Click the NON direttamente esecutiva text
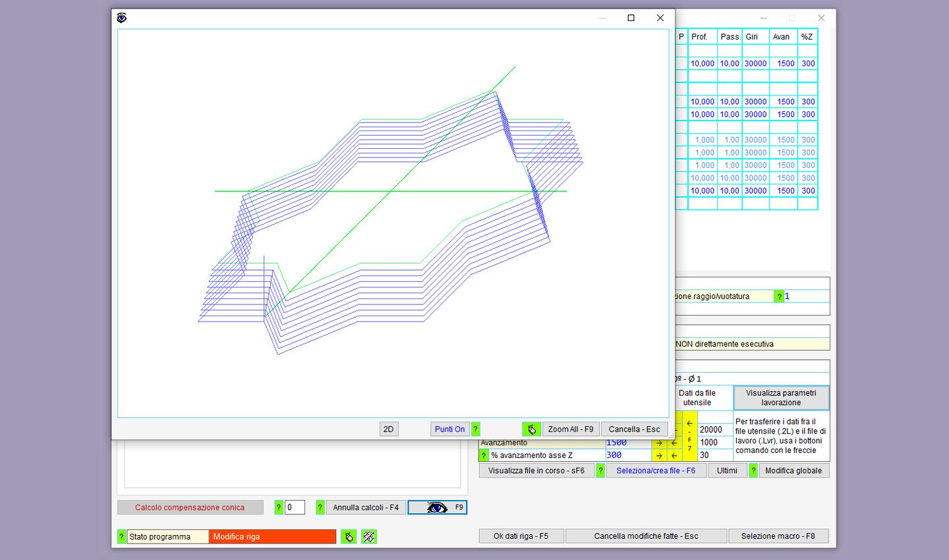 pyautogui.click(x=724, y=344)
